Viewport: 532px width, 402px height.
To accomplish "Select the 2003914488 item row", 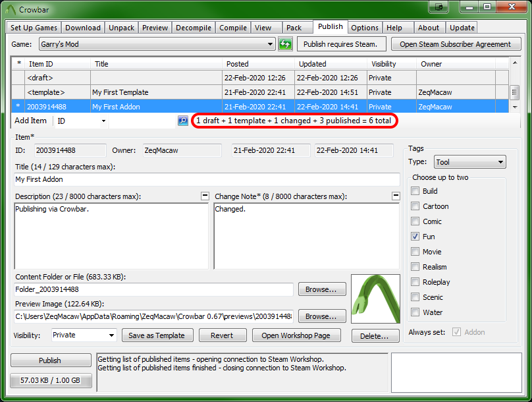I will point(260,107).
